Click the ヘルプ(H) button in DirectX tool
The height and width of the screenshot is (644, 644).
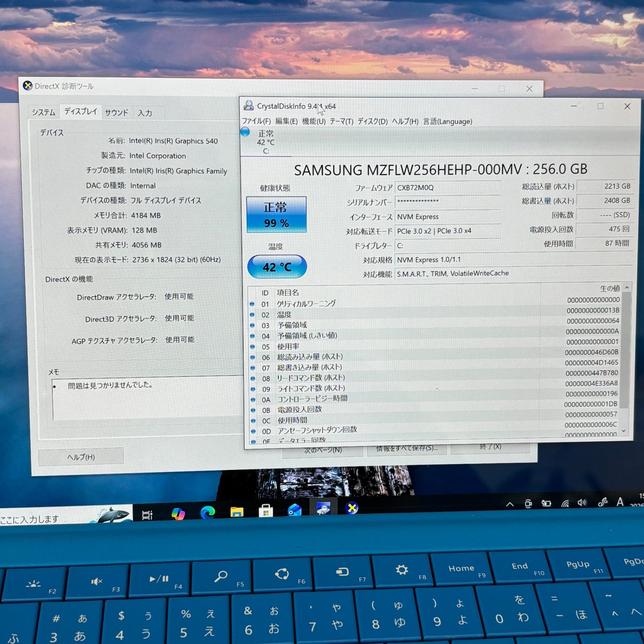(x=81, y=457)
